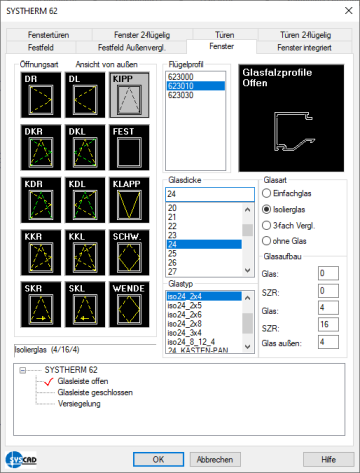Click the Abbrechen button
The height and width of the screenshot is (473, 360).
tap(215, 459)
